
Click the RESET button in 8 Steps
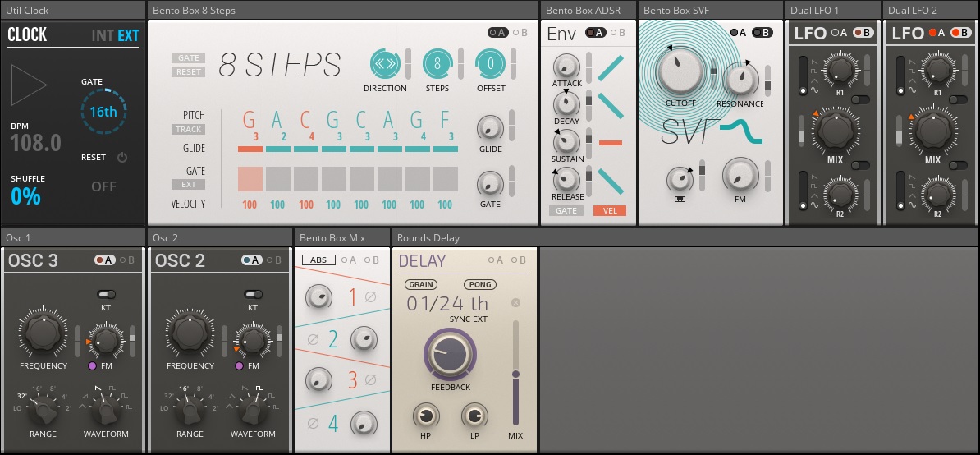click(x=188, y=72)
